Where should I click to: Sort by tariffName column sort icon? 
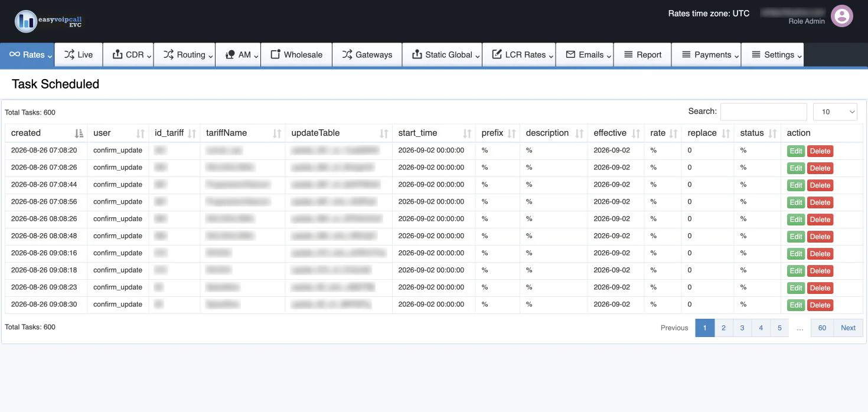pyautogui.click(x=278, y=133)
